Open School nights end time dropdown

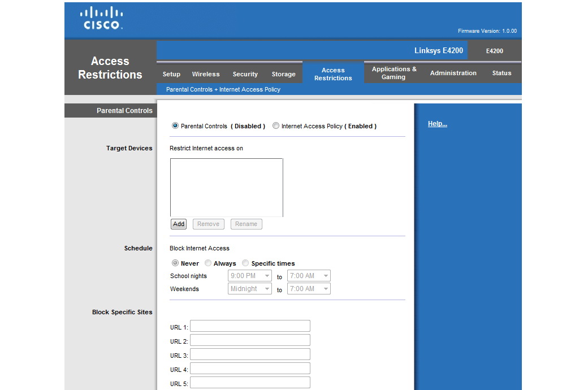pyautogui.click(x=309, y=276)
